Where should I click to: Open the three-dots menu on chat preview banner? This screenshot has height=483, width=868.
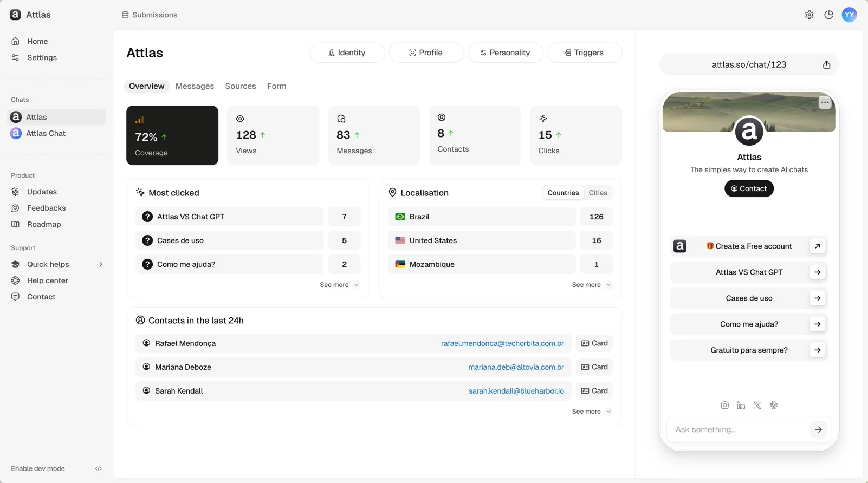(825, 102)
